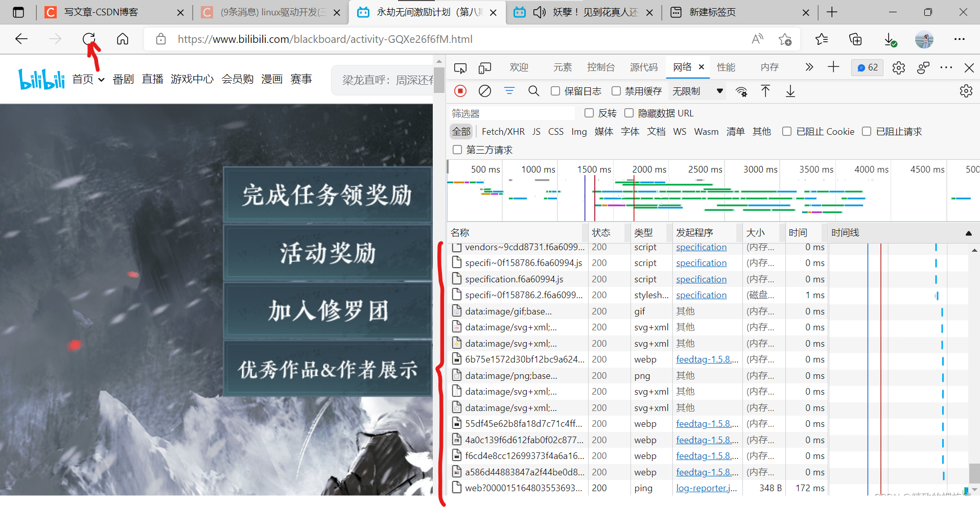Filter requests by Fetch/XHR type
The image size is (980, 507).
pos(503,132)
